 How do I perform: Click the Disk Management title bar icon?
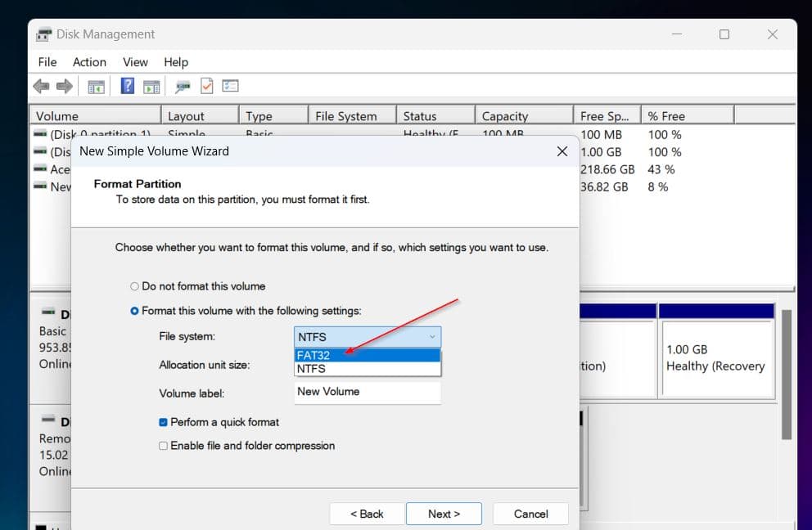tap(43, 34)
